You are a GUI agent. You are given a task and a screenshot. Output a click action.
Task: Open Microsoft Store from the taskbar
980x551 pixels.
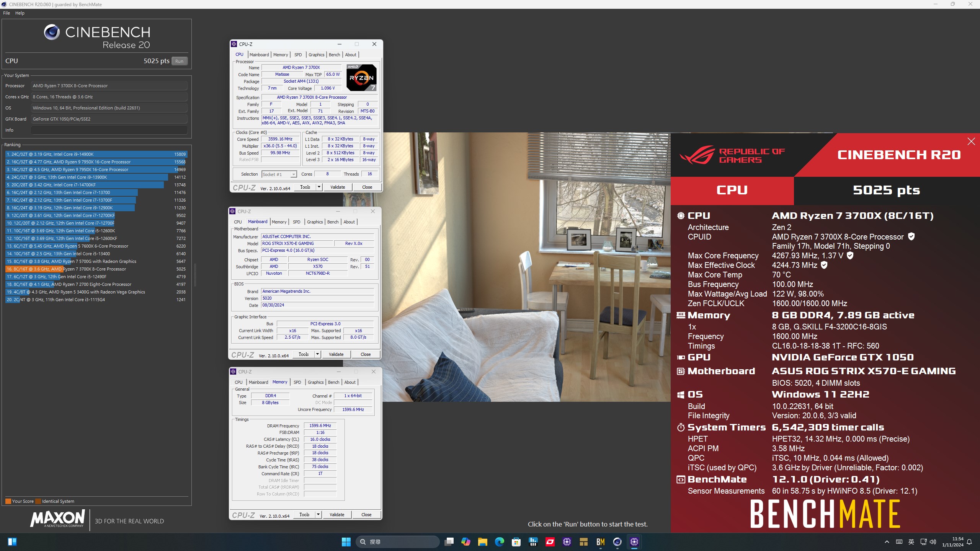pos(516,542)
